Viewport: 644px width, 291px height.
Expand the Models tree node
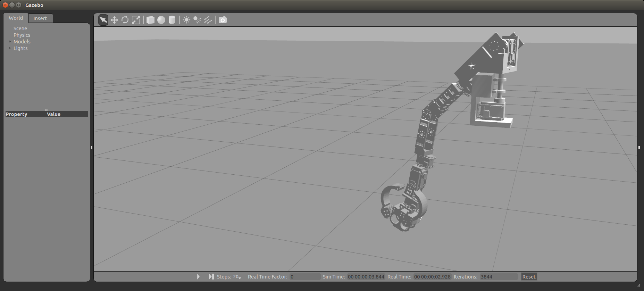point(10,42)
